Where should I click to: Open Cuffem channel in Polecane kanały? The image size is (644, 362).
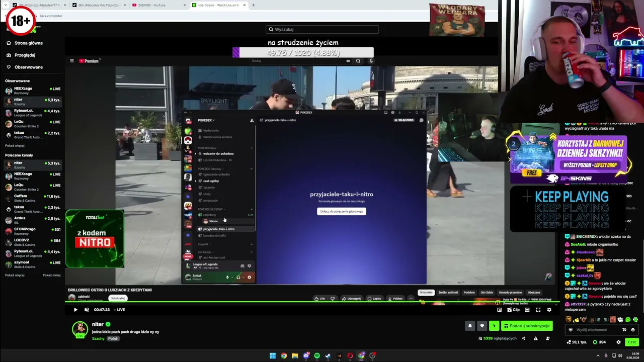tap(33, 198)
